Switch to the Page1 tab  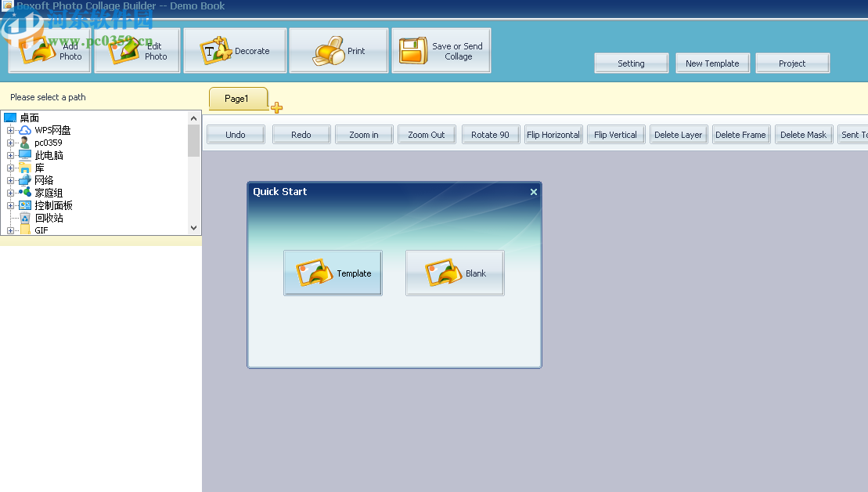pyautogui.click(x=238, y=99)
